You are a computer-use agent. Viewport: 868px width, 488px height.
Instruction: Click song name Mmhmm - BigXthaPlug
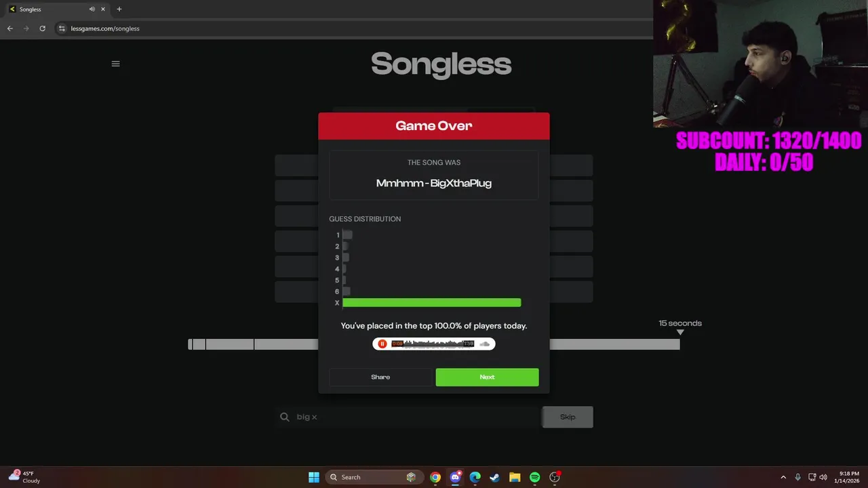434,183
